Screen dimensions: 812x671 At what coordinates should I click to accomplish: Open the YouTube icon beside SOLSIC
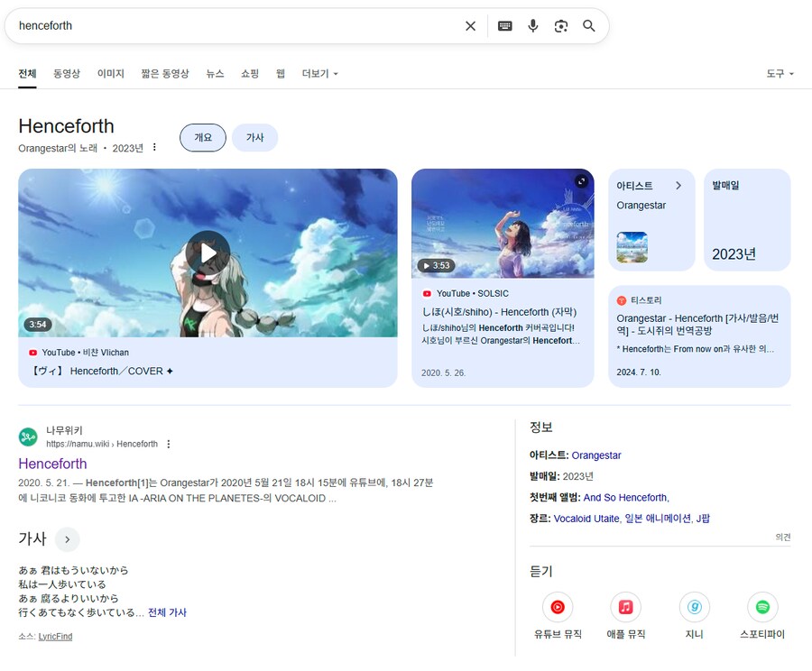coord(427,294)
